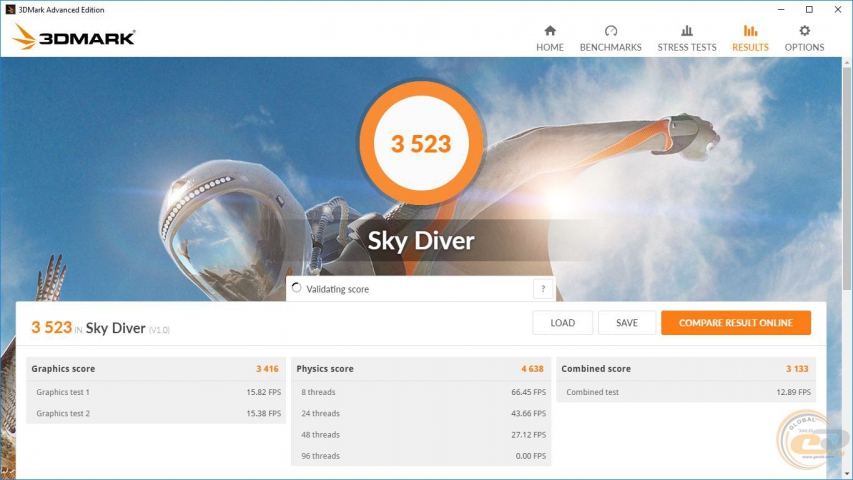853x480 pixels.
Task: Click the question mark beside Validating score
Action: tap(543, 289)
